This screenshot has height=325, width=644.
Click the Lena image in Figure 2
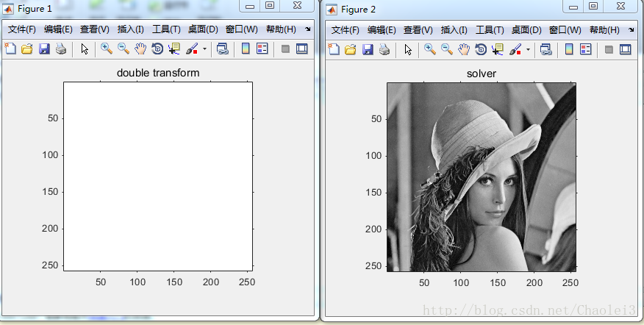pyautogui.click(x=482, y=177)
